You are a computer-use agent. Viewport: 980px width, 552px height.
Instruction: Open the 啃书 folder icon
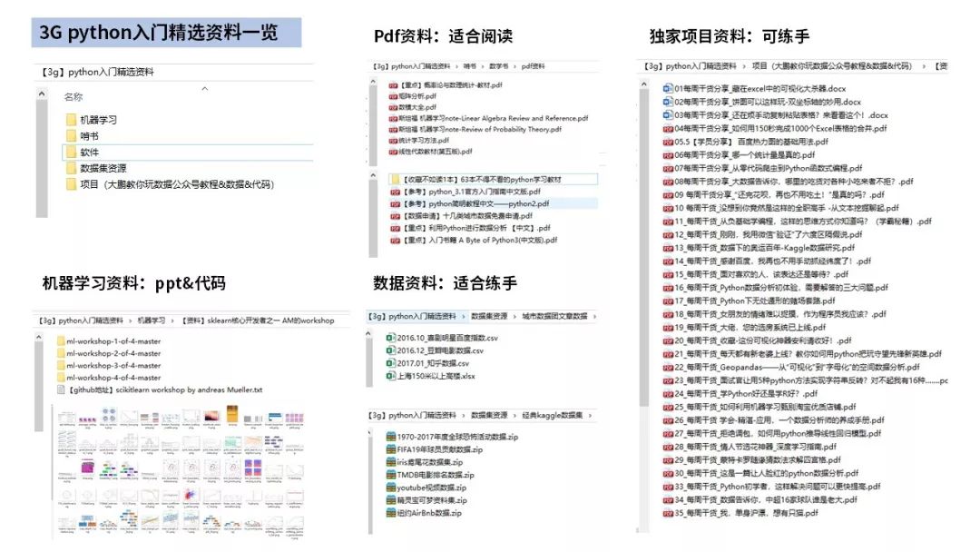pyautogui.click(x=72, y=135)
